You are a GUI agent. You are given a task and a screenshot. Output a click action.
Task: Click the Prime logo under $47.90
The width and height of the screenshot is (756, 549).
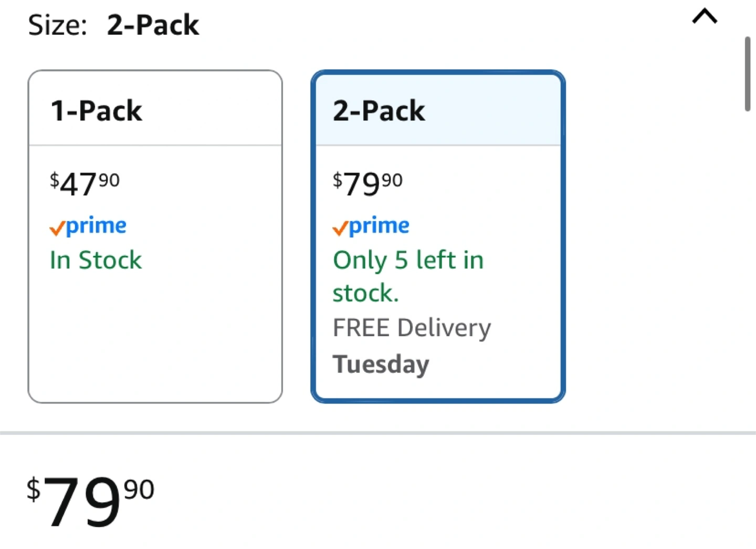pyautogui.click(x=96, y=226)
